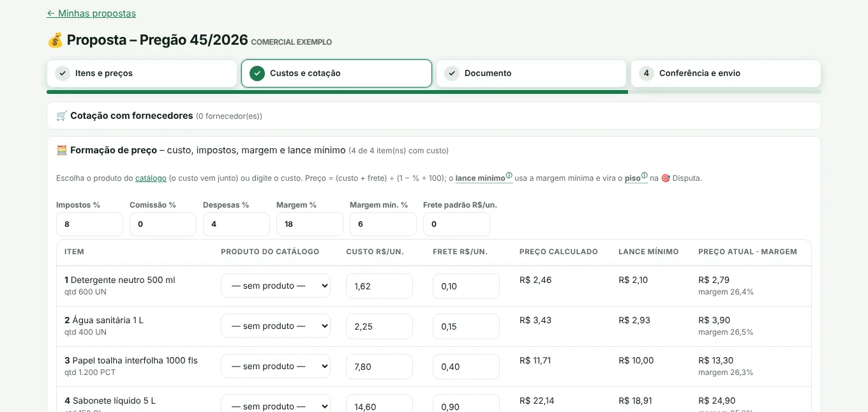Select item 4 Sabonete líquido 5 L
868x412 pixels.
coord(110,401)
